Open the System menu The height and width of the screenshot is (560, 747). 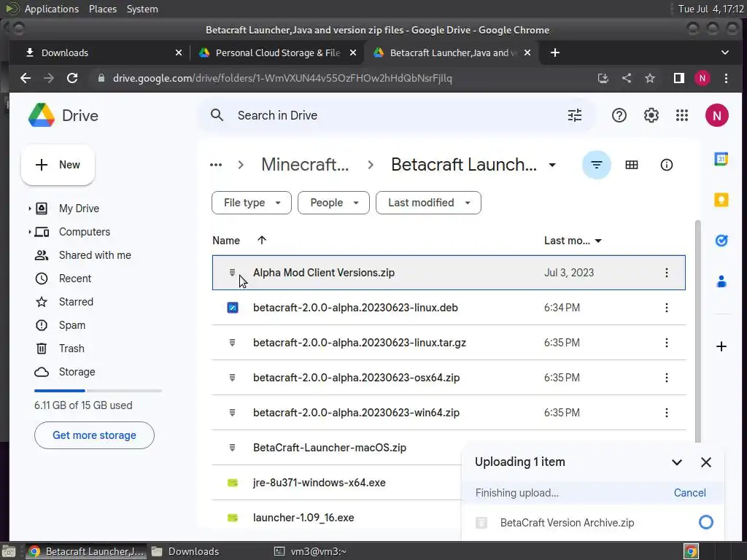pyautogui.click(x=142, y=9)
